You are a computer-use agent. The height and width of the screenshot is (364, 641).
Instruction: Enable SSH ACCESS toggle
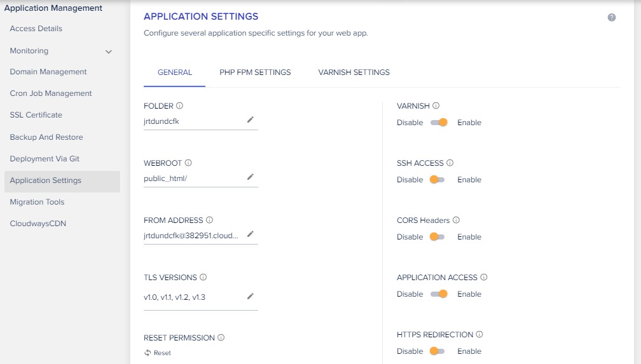point(437,180)
